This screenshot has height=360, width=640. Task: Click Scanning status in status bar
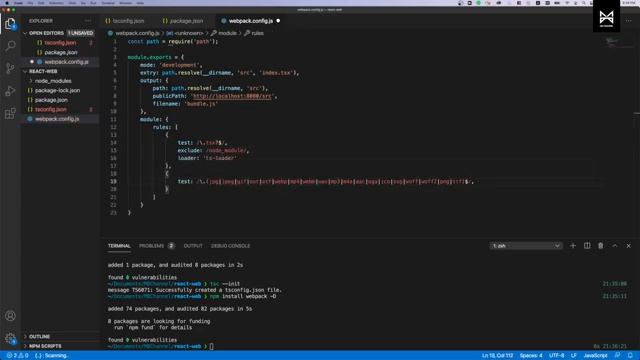pos(51,356)
